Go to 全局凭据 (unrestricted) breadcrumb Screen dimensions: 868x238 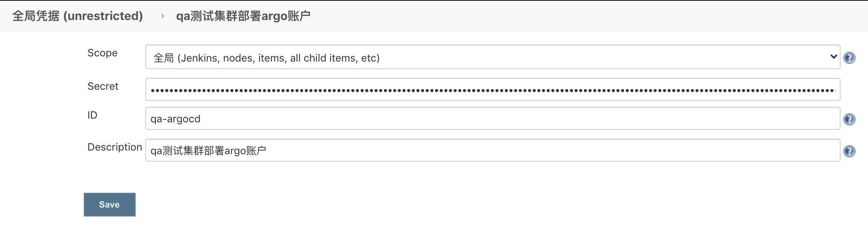pyautogui.click(x=77, y=16)
